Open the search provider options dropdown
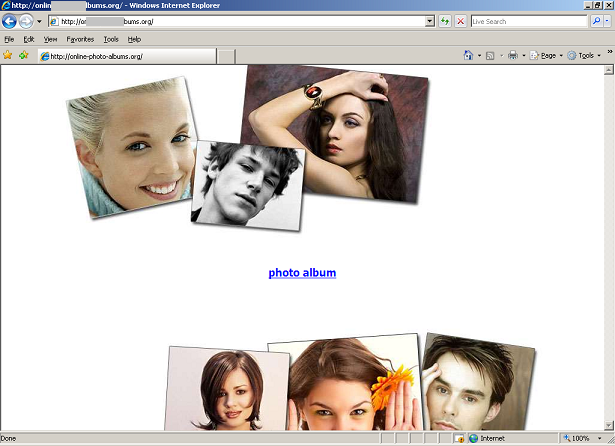Image resolution: width=615 pixels, height=446 pixels. [607, 21]
